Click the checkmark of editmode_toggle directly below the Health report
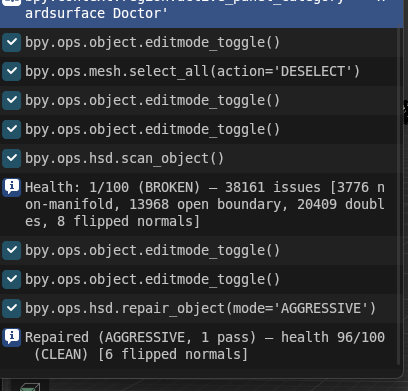 coord(12,251)
